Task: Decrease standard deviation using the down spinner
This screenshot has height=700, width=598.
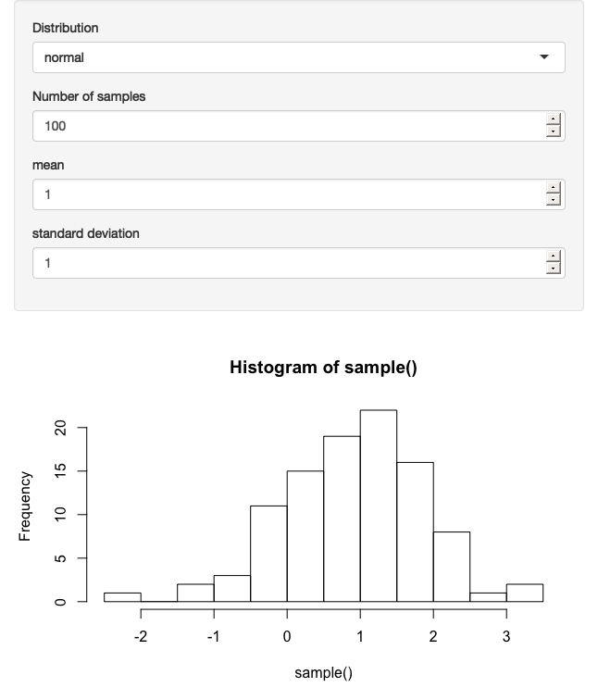Action: [554, 269]
